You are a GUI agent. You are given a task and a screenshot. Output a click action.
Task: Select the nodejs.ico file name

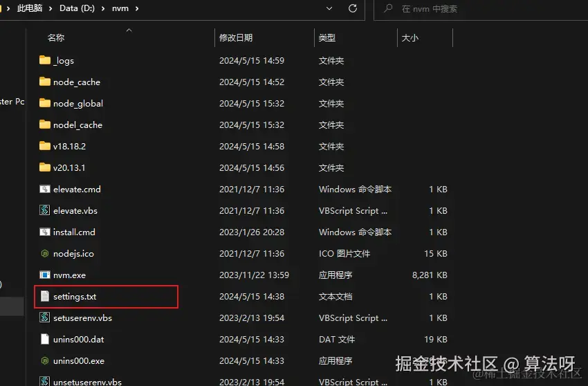tap(73, 254)
